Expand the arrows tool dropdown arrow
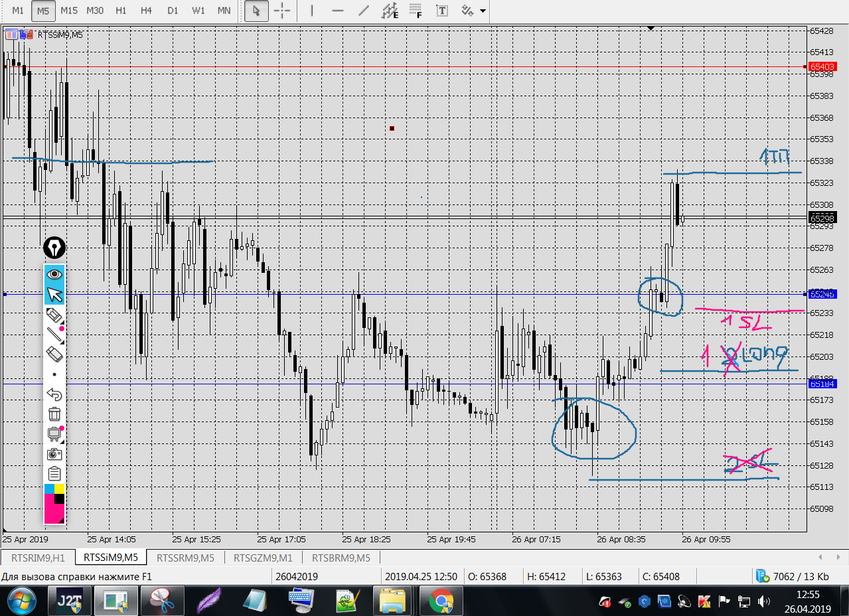 pyautogui.click(x=483, y=11)
